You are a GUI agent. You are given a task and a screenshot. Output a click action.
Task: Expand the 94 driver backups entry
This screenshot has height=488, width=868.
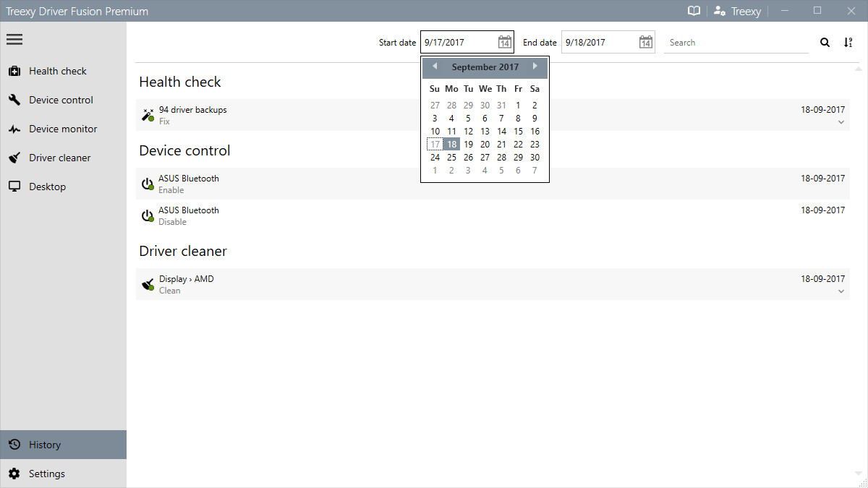pos(841,122)
